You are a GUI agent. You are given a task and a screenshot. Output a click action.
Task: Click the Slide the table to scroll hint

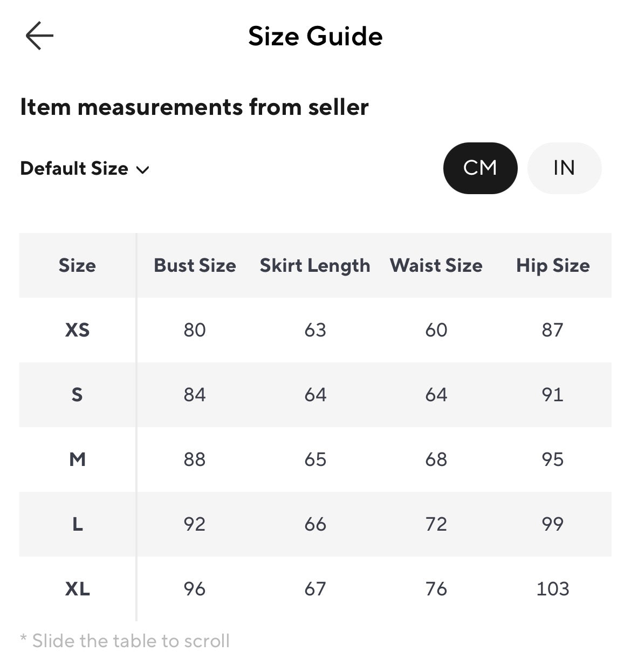pyautogui.click(x=125, y=641)
